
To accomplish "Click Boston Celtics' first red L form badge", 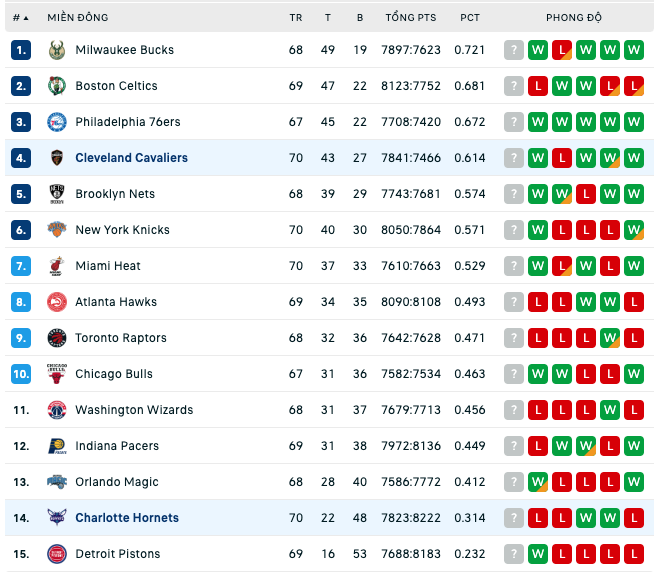I will pos(538,86).
